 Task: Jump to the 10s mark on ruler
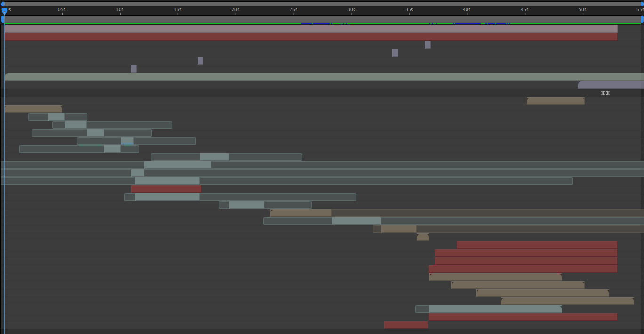120,10
